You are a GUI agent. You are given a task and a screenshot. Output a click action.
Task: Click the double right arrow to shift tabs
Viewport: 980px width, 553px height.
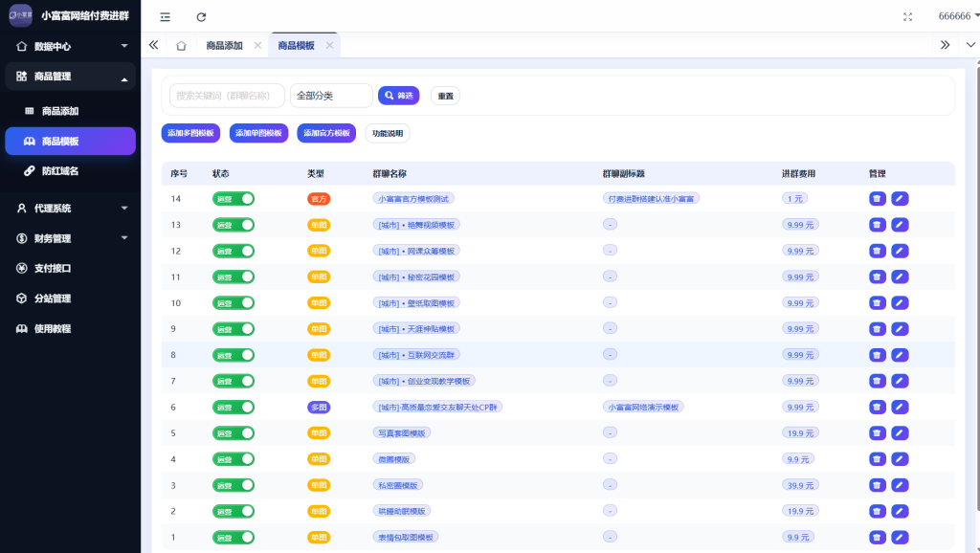[945, 45]
